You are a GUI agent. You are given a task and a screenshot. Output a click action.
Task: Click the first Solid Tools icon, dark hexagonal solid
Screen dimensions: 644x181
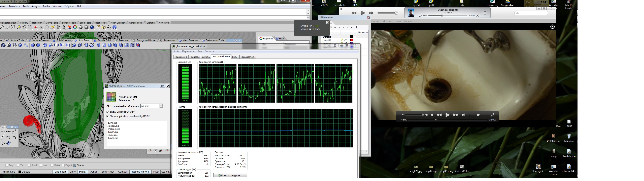click(x=3, y=45)
